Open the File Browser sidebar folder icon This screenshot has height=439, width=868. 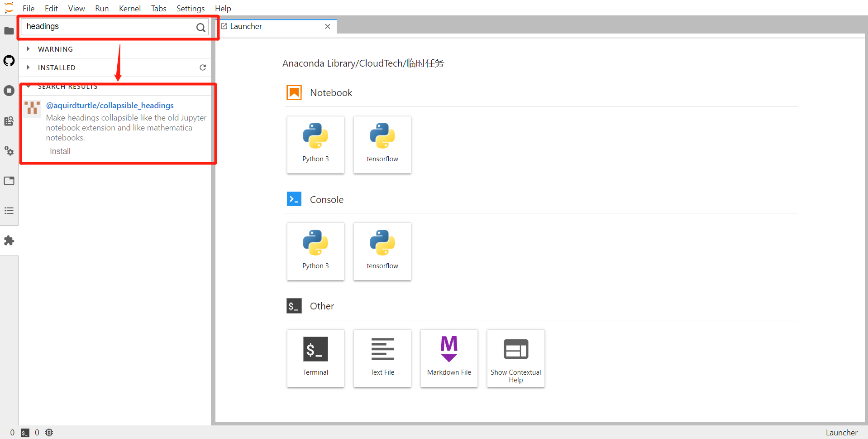click(9, 31)
